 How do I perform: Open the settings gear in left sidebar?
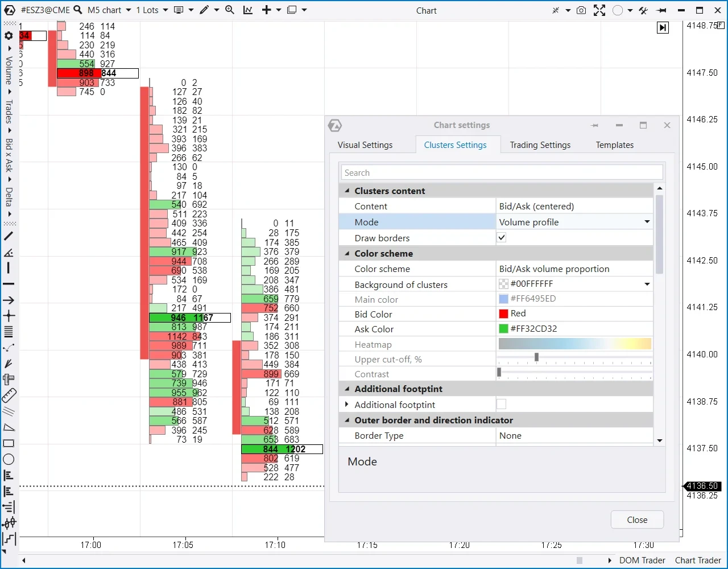coord(9,36)
